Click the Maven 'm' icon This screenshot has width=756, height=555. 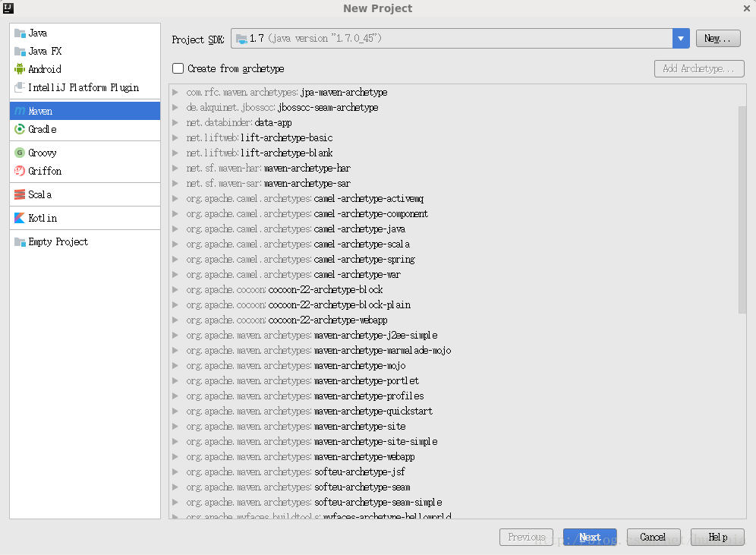tap(20, 111)
